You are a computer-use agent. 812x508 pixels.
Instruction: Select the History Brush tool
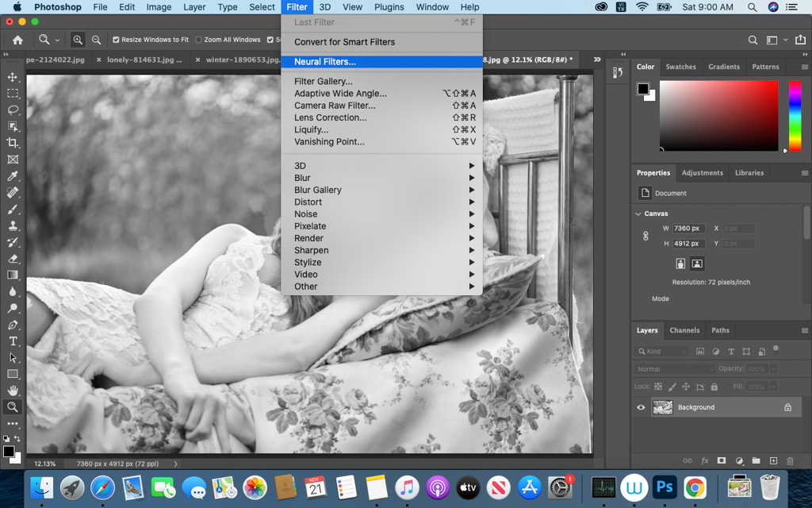(13, 242)
